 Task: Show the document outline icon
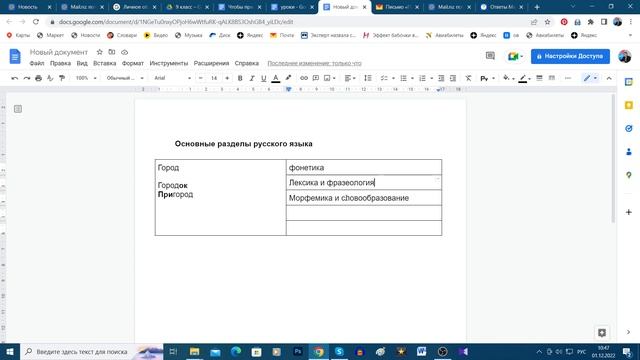pos(18,109)
